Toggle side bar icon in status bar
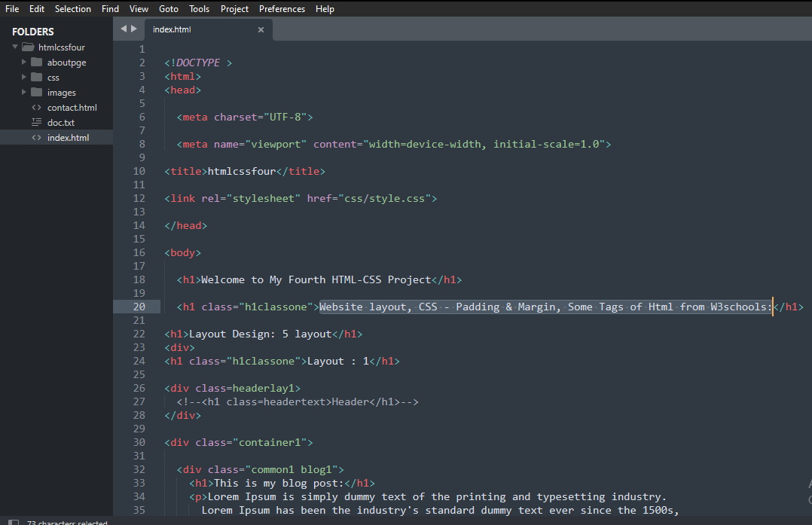The width and height of the screenshot is (812, 525). [x=14, y=522]
